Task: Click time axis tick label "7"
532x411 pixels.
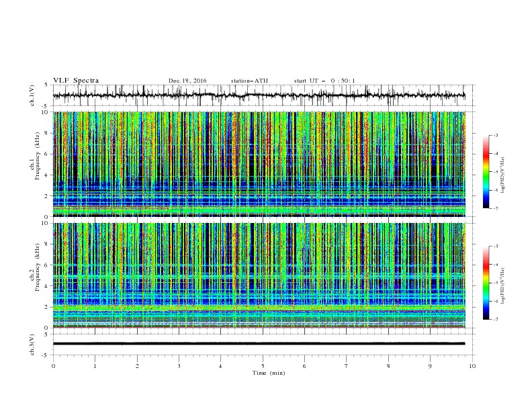Action: click(347, 366)
